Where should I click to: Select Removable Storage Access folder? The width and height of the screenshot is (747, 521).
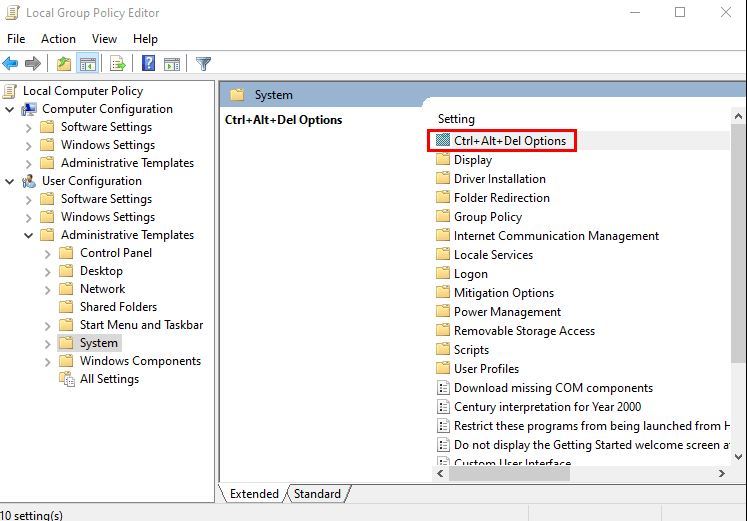pyautogui.click(x=524, y=331)
